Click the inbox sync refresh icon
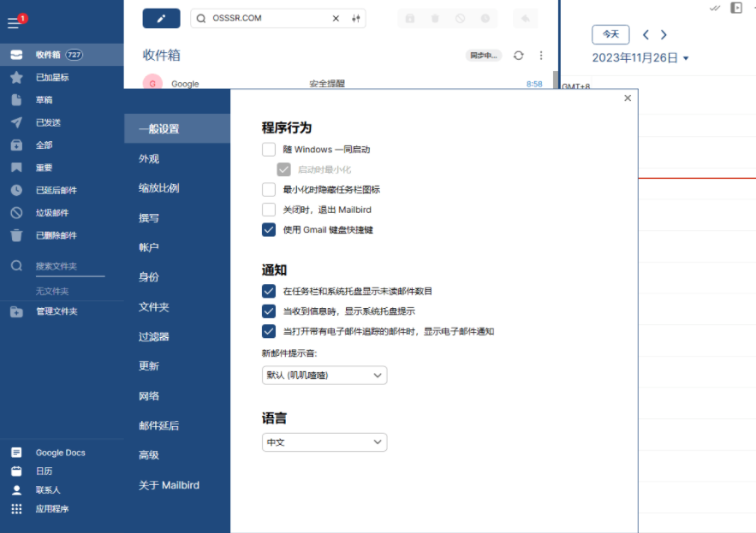This screenshot has height=533, width=756. coord(518,56)
